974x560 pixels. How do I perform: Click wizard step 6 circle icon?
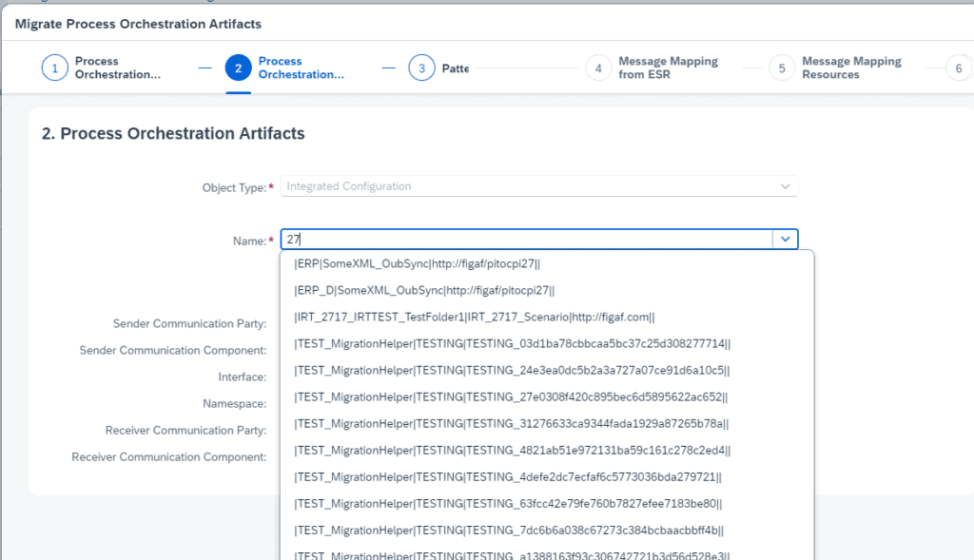coord(959,68)
